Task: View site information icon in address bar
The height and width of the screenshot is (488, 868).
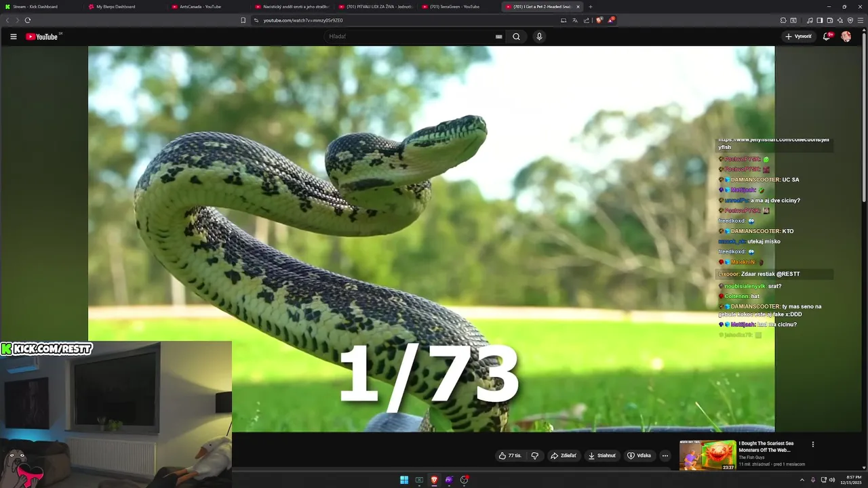Action: coord(256,20)
